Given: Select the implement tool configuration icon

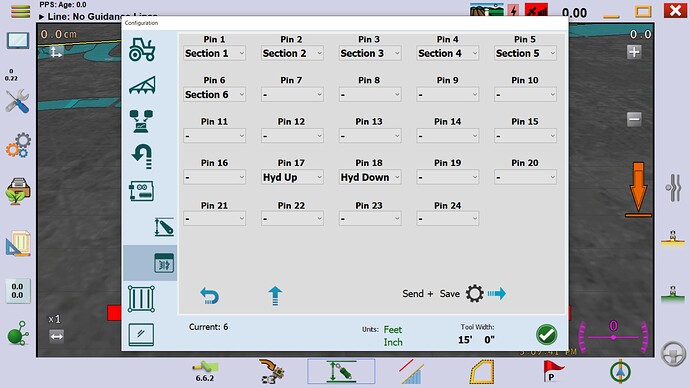Looking at the screenshot, I should click(142, 85).
